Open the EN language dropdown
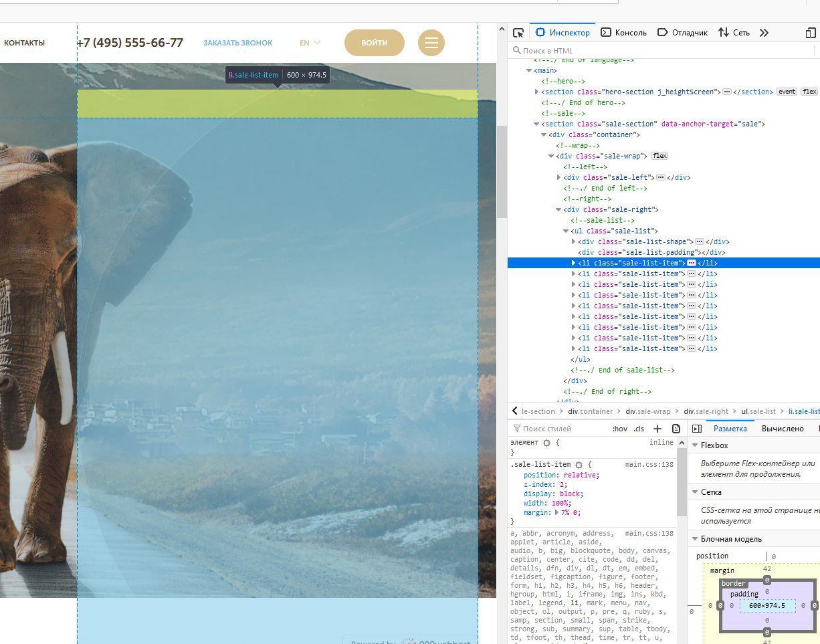Viewport: 820px width, 644px height. [x=310, y=43]
